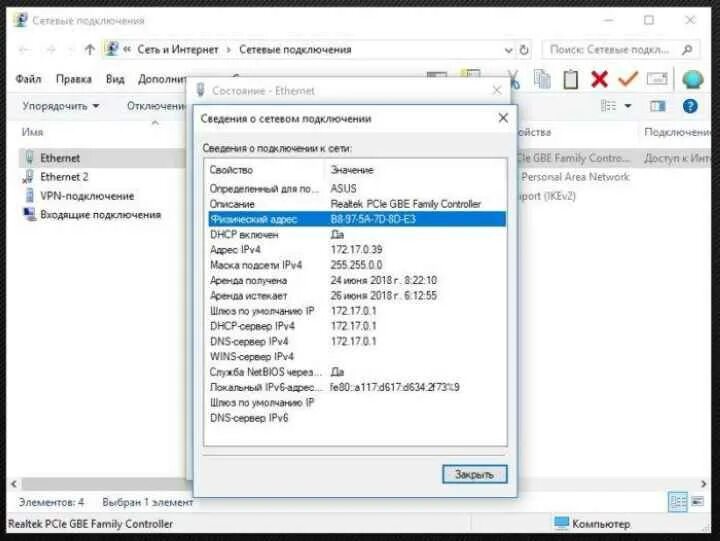Switch to large icons view in status corner

698,502
